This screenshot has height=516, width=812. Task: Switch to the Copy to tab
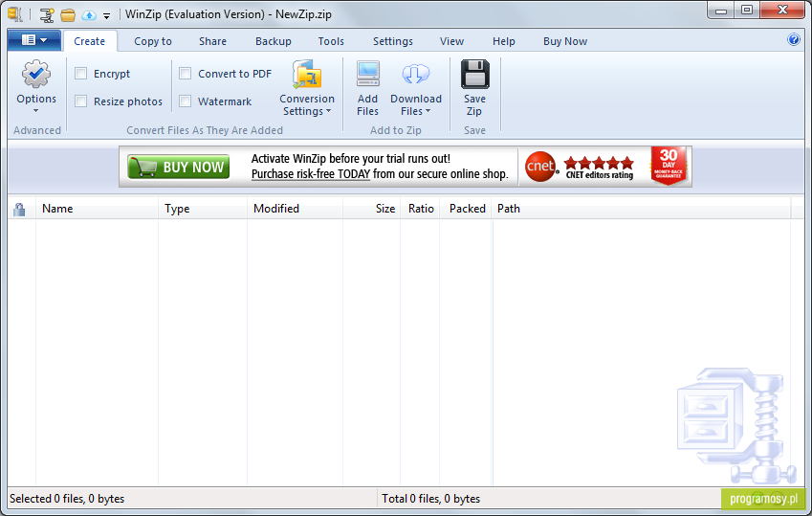point(153,41)
